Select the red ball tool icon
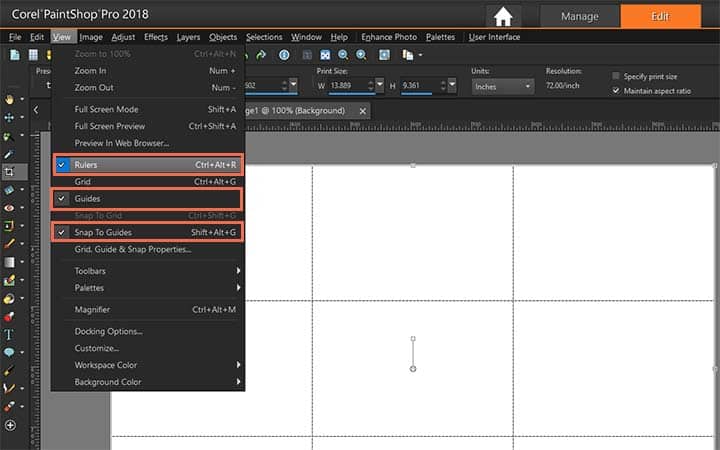The image size is (720, 450). click(x=9, y=316)
